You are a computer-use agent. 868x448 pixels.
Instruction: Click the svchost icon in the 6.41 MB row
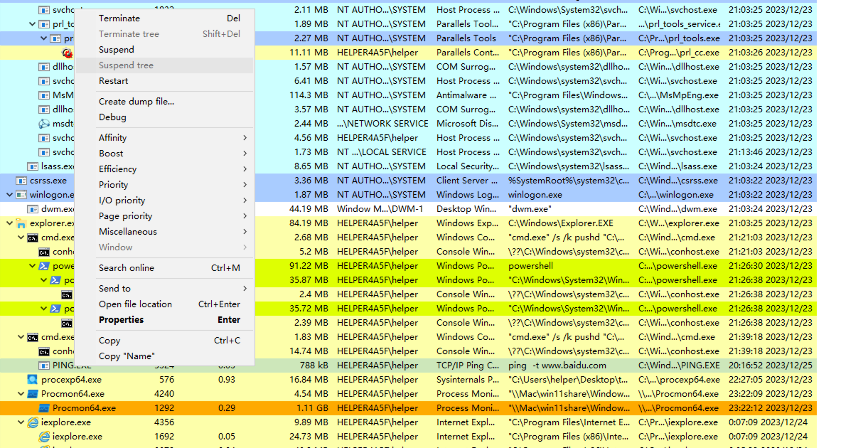pos(44,81)
